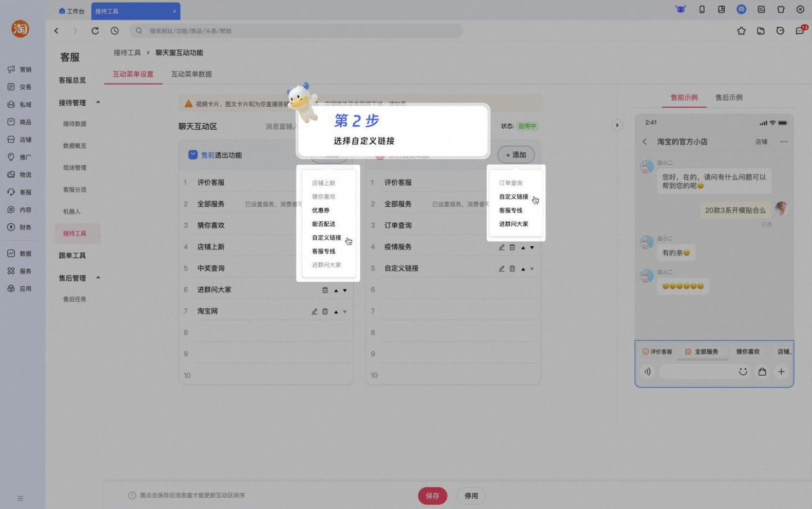The image size is (812, 509).
Task: Click the 保存 button
Action: pyautogui.click(x=432, y=496)
